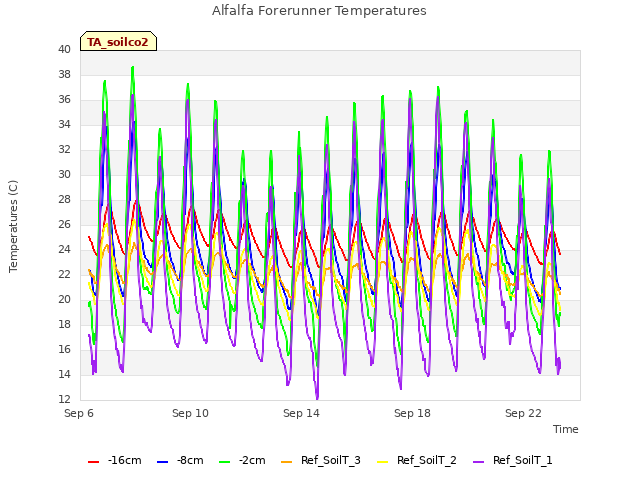The width and height of the screenshot is (640, 480).
Task: Click the Sep 18 x-axis tick label
Action: tap(412, 413)
